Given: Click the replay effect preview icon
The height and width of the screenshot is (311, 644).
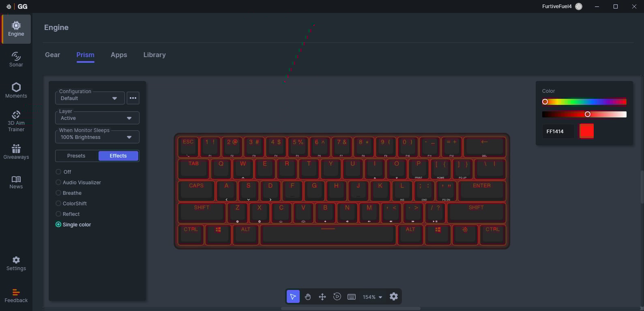Looking at the screenshot, I should (337, 297).
